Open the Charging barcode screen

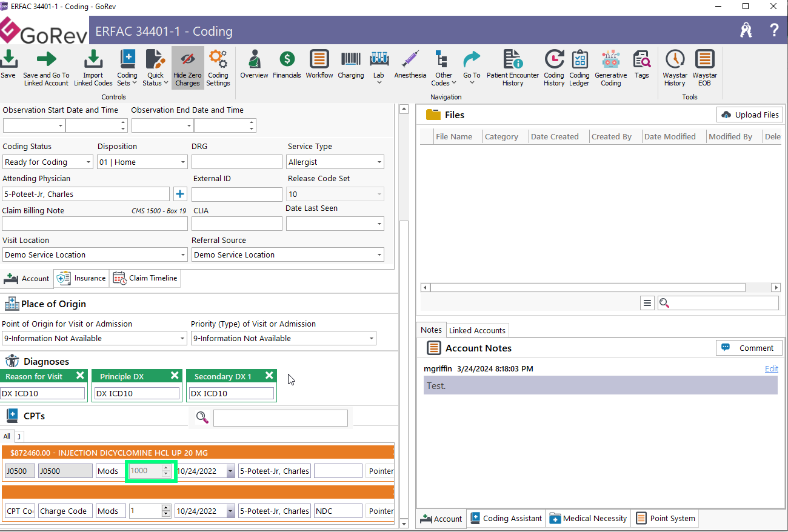351,64
